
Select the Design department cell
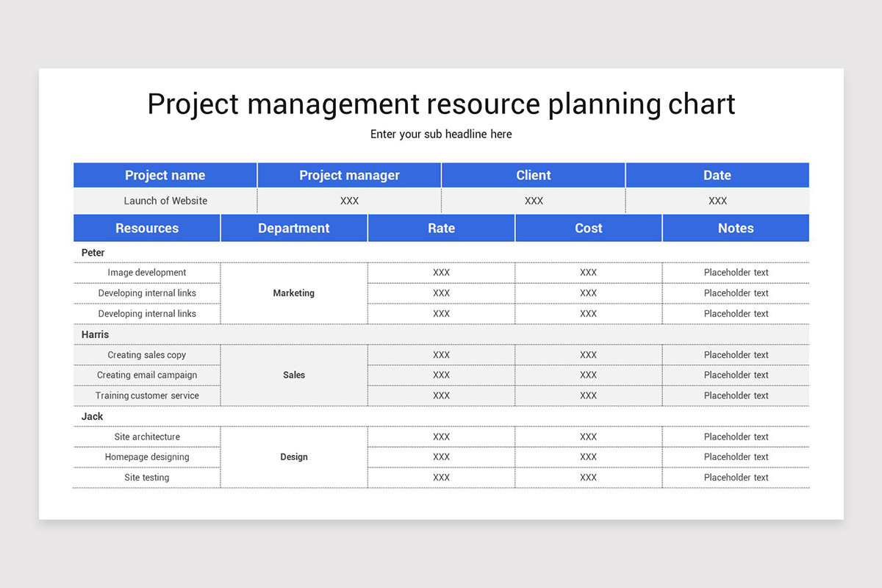(293, 456)
